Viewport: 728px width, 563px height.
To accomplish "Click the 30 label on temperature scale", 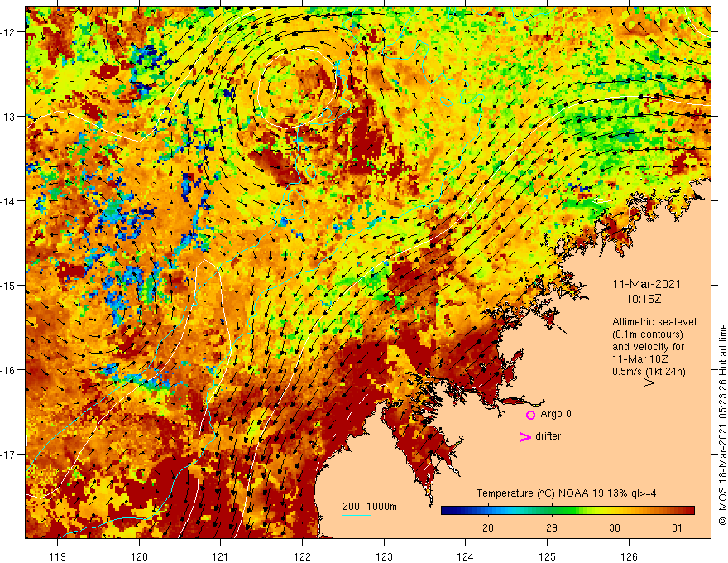I will (x=614, y=528).
